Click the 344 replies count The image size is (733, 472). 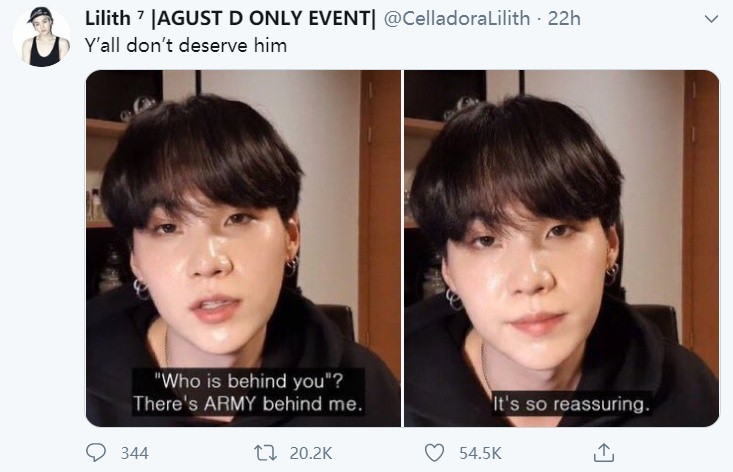click(x=135, y=453)
